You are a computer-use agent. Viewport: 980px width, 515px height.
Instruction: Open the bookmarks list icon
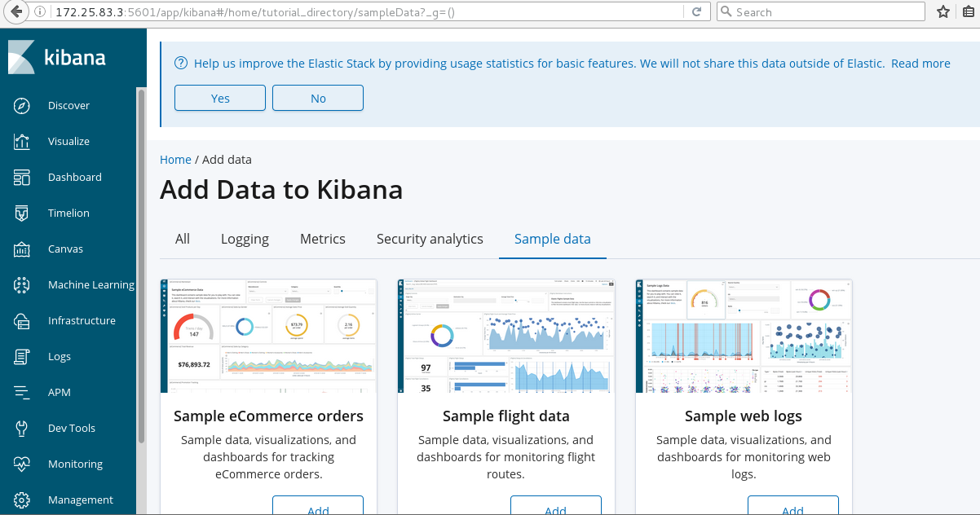pos(967,12)
